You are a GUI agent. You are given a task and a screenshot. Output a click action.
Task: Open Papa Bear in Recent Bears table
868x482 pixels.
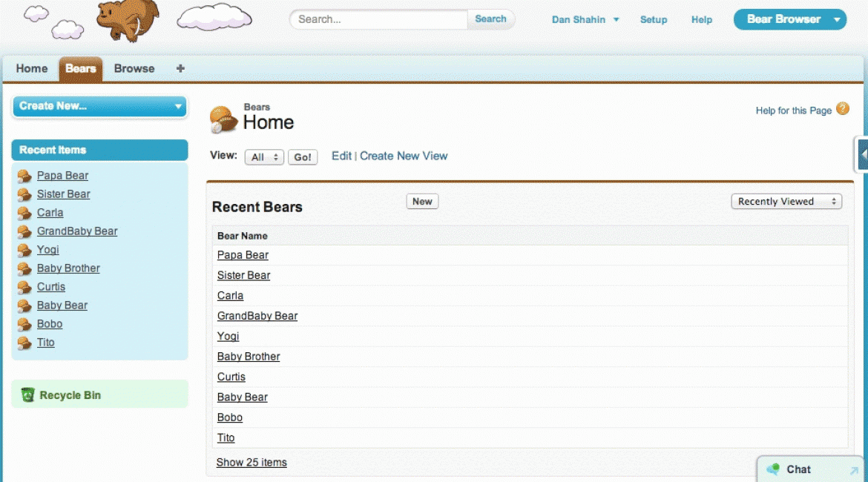(243, 255)
